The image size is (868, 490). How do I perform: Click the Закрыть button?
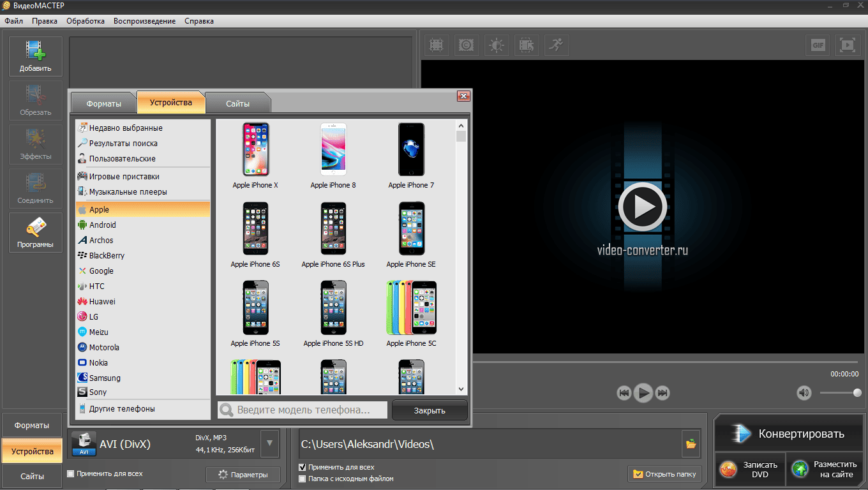tap(430, 410)
